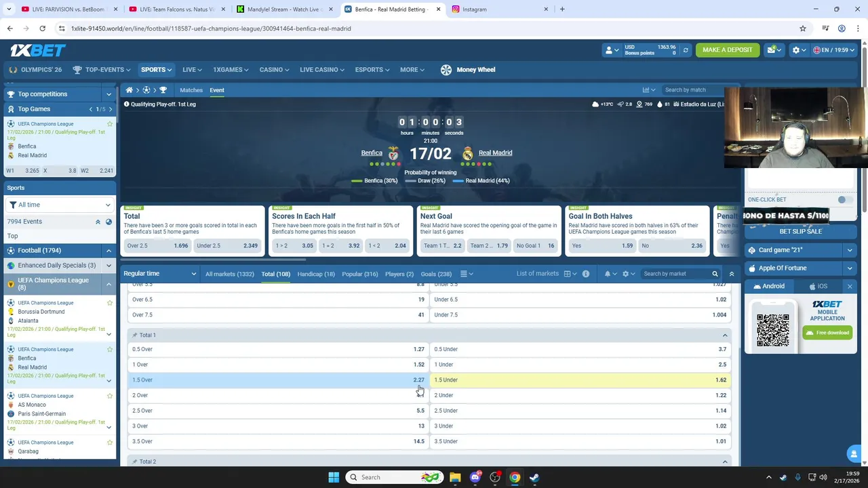Switch to the Goals (238) tab
This screenshot has width=868, height=488.
pyautogui.click(x=435, y=274)
